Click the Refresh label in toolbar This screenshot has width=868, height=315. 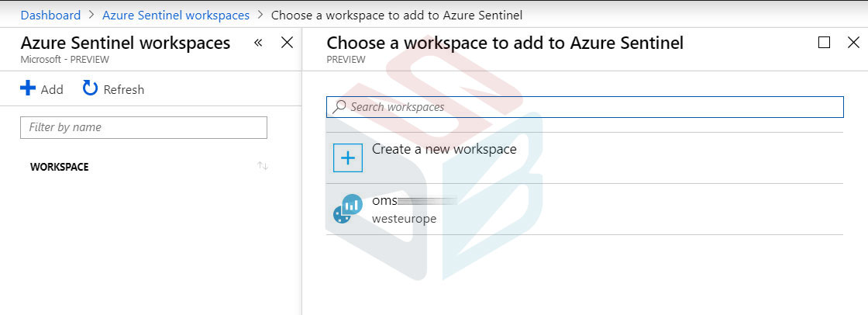pos(124,89)
